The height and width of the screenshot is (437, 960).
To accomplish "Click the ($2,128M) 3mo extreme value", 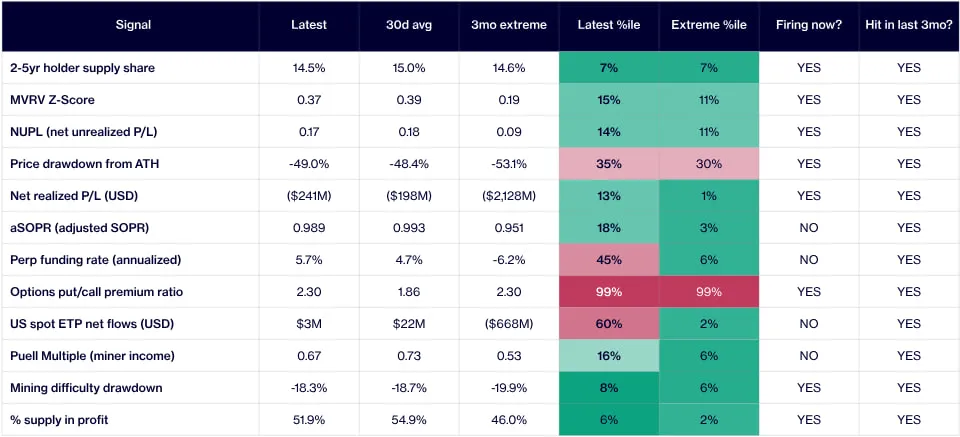I will 509,196.
